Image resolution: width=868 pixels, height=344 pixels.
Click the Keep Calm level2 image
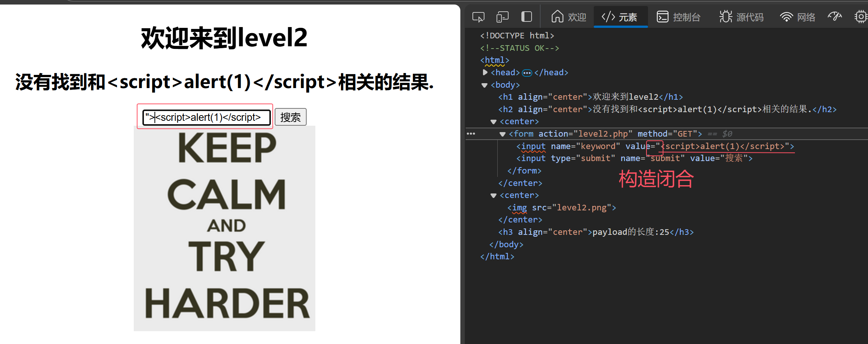click(225, 228)
